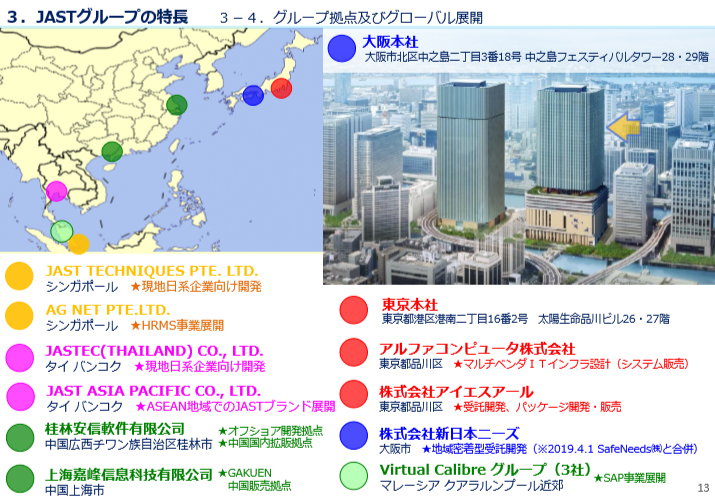Image resolution: width=715 pixels, height=498 pixels.
Task: Click the label '★SAP事業展開'
Action: click(x=630, y=478)
